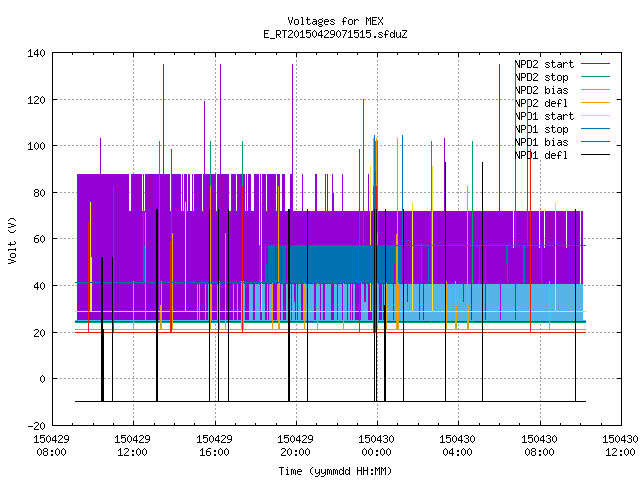
Task: Click the 150430 08:00 time tick label
Action: pyautogui.click(x=539, y=446)
